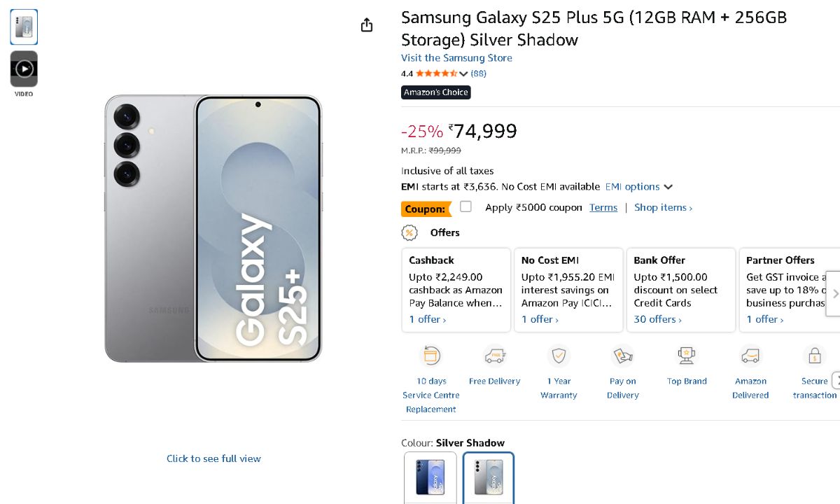Open the Visit the Samsung Store link
The height and width of the screenshot is (504, 840).
click(456, 58)
